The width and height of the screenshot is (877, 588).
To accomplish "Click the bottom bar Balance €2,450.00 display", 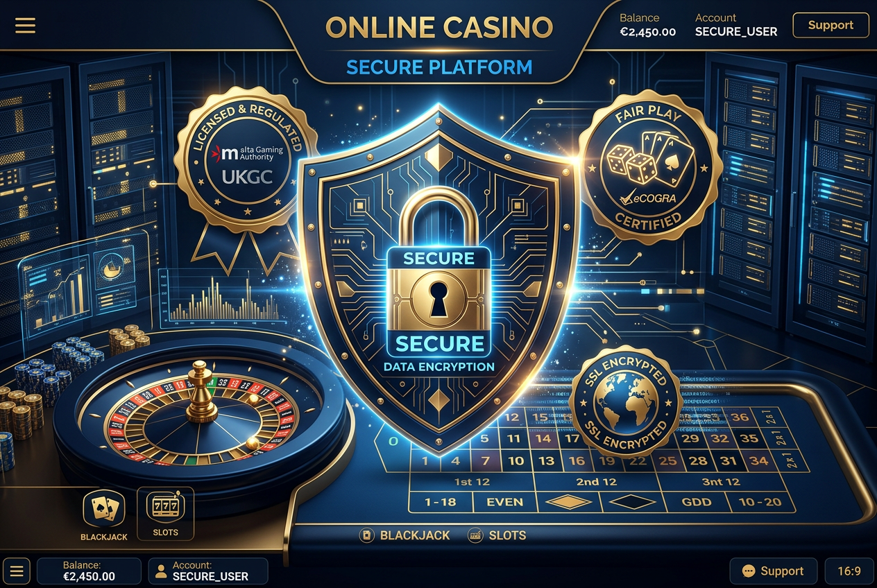I will (x=89, y=571).
